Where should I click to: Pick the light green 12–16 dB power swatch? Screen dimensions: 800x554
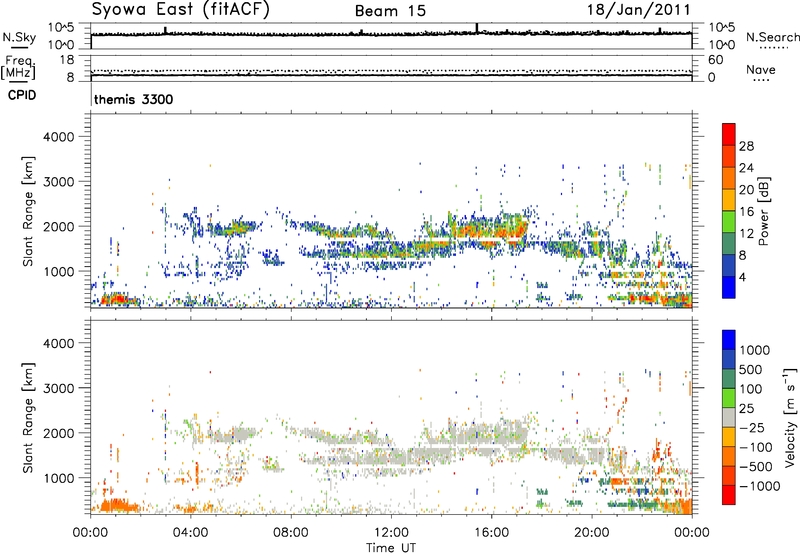[x=729, y=222]
